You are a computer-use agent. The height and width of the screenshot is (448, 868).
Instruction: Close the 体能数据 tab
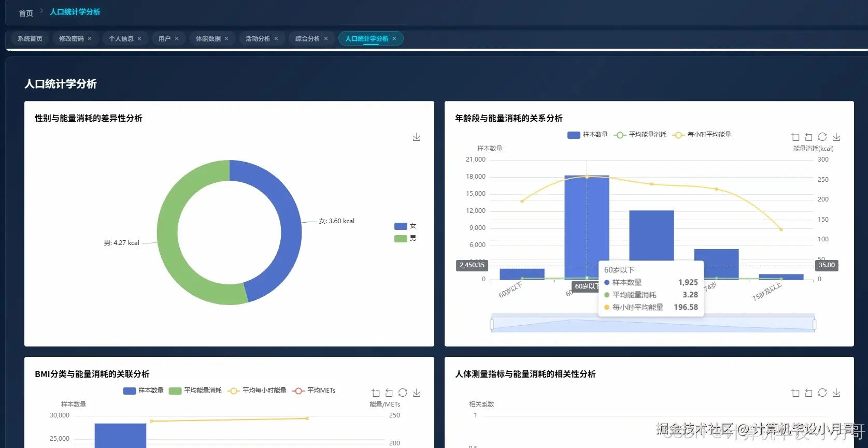click(226, 39)
